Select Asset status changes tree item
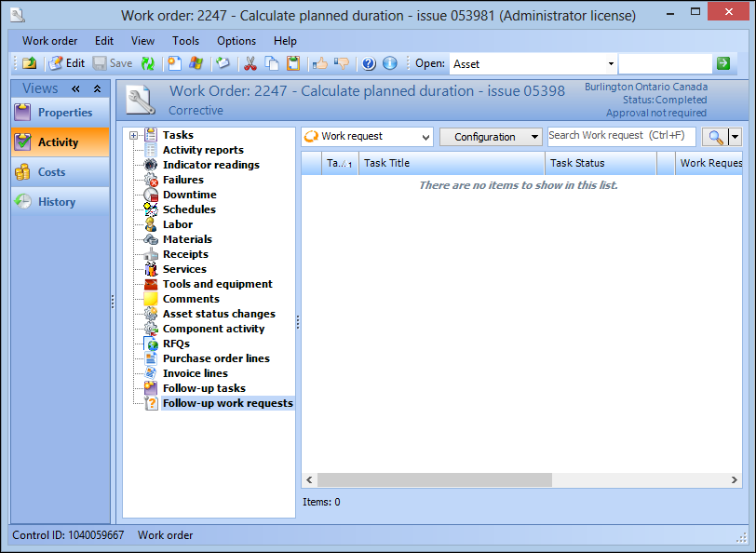Screen dimensions: 756x553 pos(219,315)
